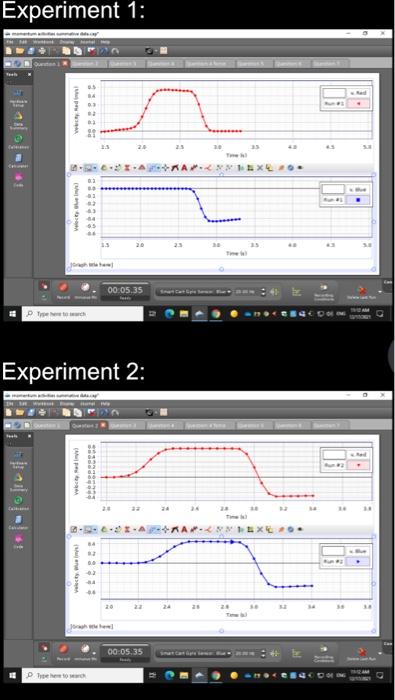Click Windows Start button in Experiment 1 taskbar
The width and height of the screenshot is (395, 700).
point(12,314)
